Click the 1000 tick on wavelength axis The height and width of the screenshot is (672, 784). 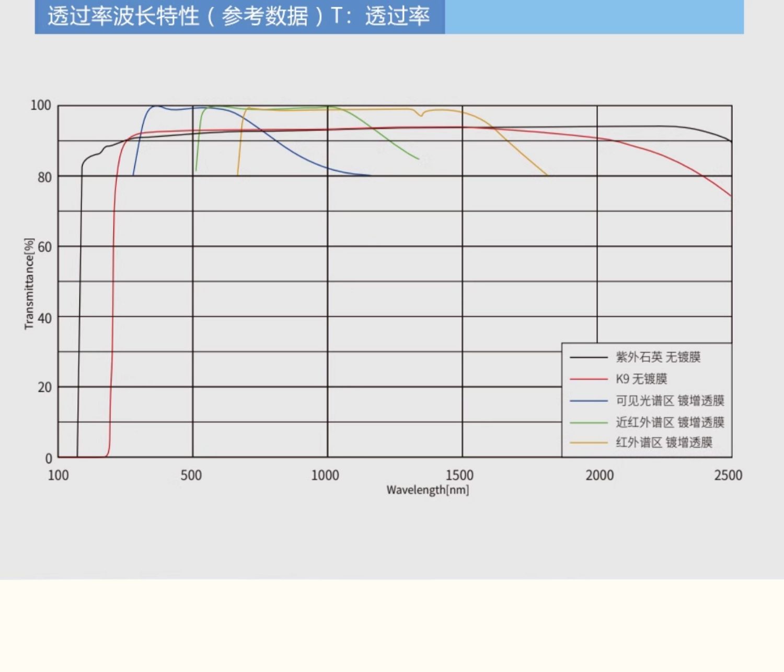325,475
